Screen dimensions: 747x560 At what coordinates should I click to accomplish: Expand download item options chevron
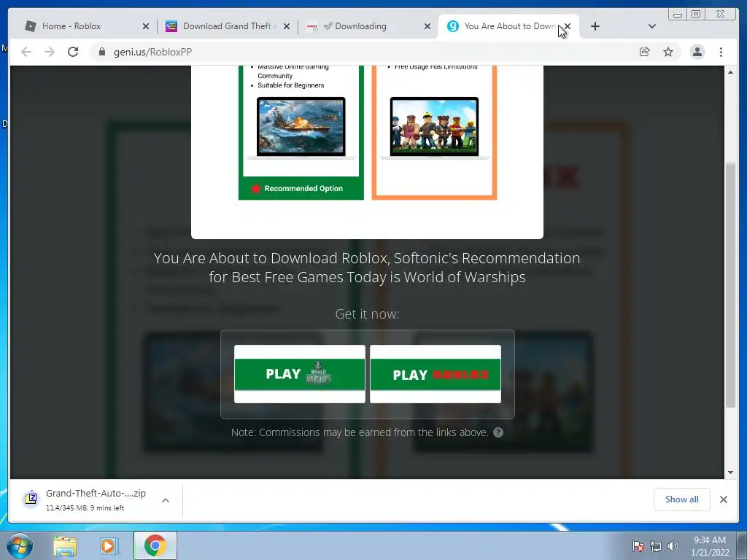166,500
